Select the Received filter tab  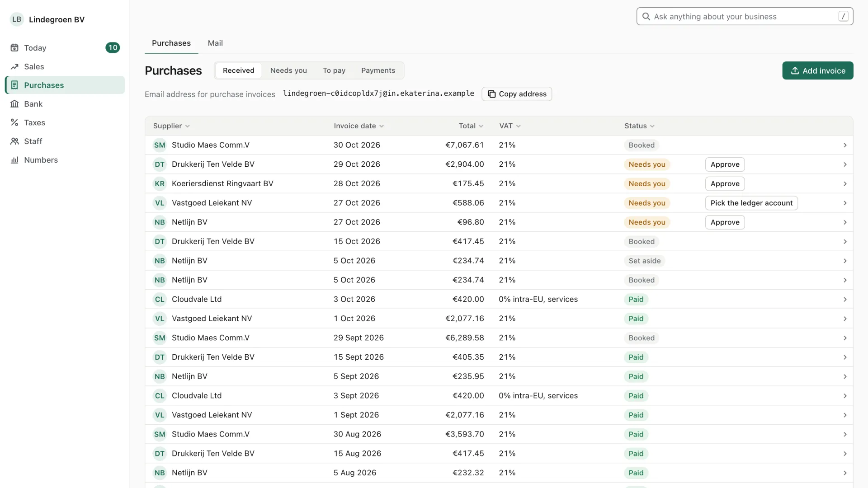coord(239,70)
